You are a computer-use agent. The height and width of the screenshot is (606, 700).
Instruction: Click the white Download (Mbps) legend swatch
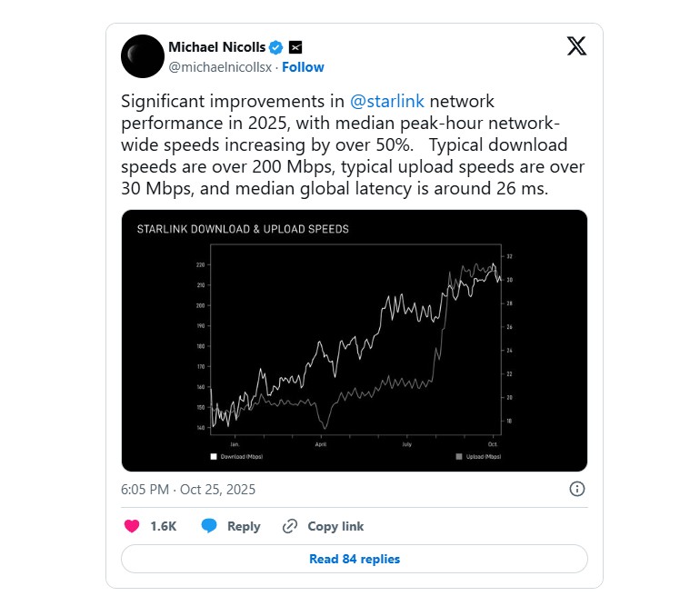click(214, 456)
